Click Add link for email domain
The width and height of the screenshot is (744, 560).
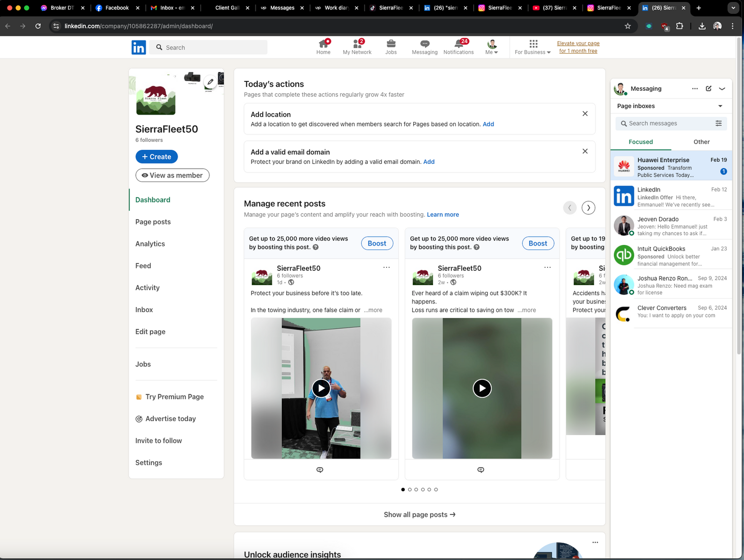point(429,162)
